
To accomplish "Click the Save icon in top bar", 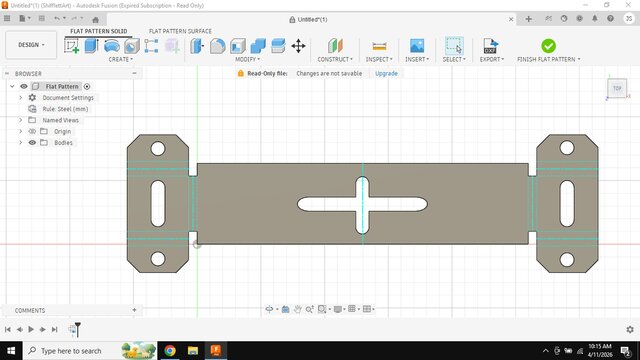I will click(42, 18).
